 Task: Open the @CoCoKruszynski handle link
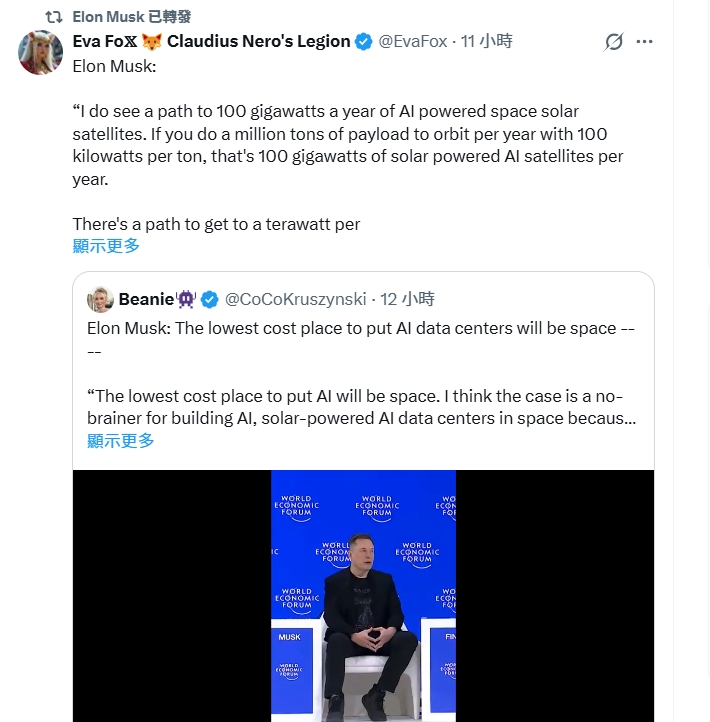pyautogui.click(x=295, y=299)
